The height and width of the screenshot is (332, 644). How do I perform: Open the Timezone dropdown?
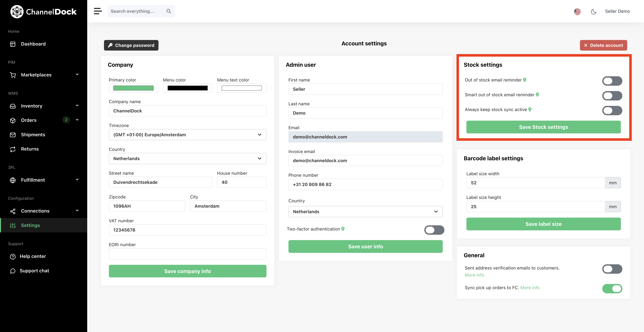click(x=187, y=135)
